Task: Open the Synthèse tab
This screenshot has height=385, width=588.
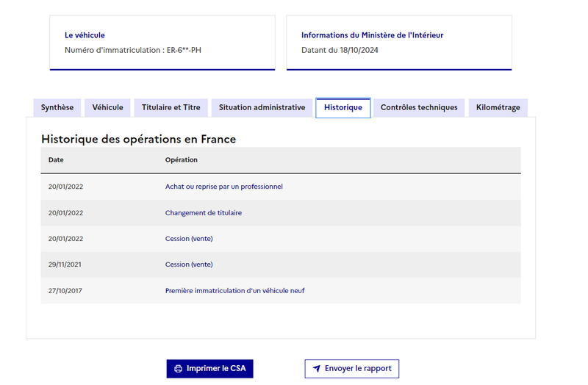Action: pyautogui.click(x=57, y=107)
